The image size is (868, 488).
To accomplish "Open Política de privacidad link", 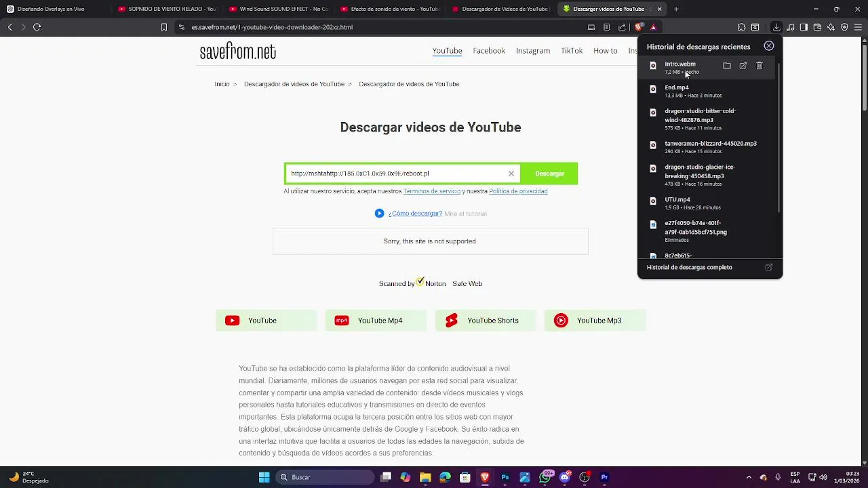I will tap(518, 191).
